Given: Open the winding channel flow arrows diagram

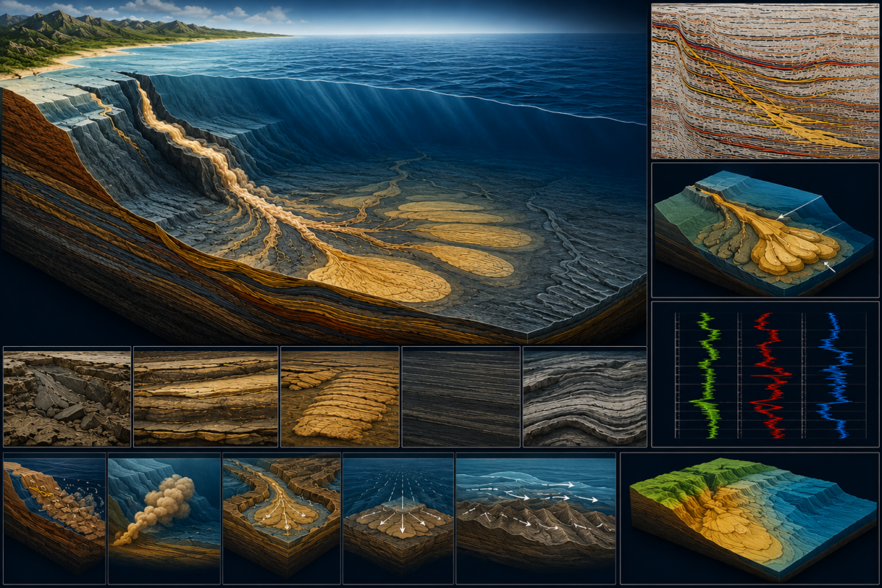Looking at the screenshot, I should tap(282, 518).
